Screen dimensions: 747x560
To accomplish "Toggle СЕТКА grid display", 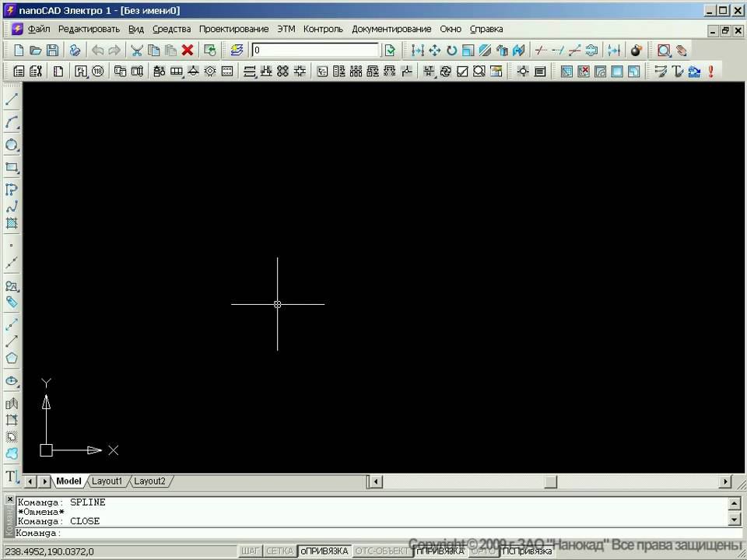I will point(279,551).
